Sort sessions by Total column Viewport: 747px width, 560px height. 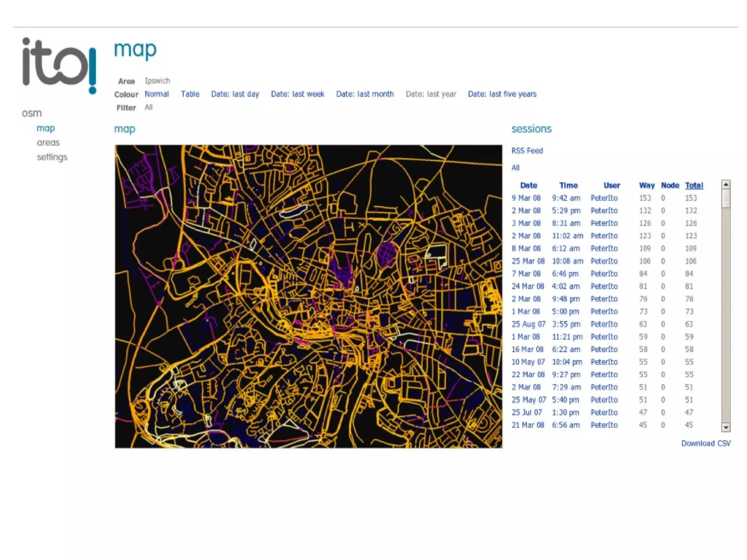coord(694,185)
